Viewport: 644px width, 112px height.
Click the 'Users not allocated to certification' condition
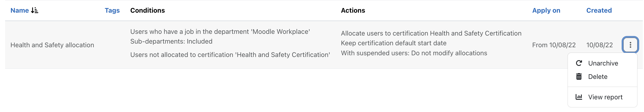pos(230,55)
